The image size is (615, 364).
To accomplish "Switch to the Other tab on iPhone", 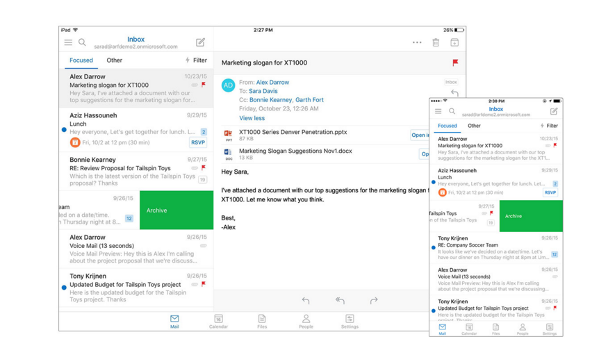I will pyautogui.click(x=474, y=126).
